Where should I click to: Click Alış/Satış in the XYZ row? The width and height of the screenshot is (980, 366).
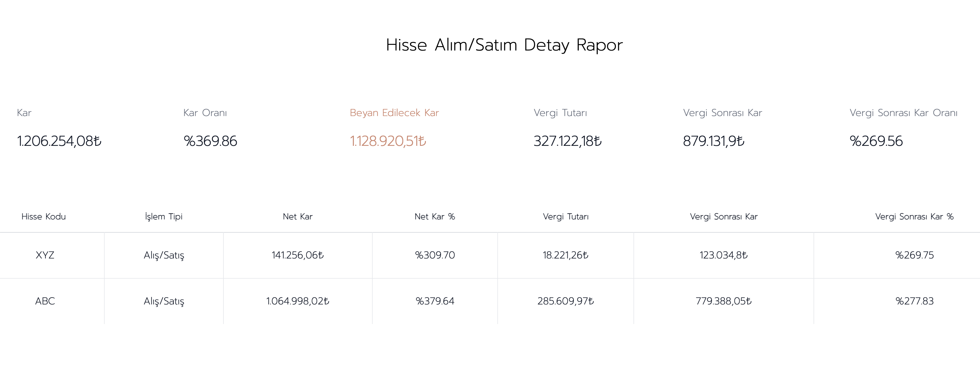pos(164,255)
